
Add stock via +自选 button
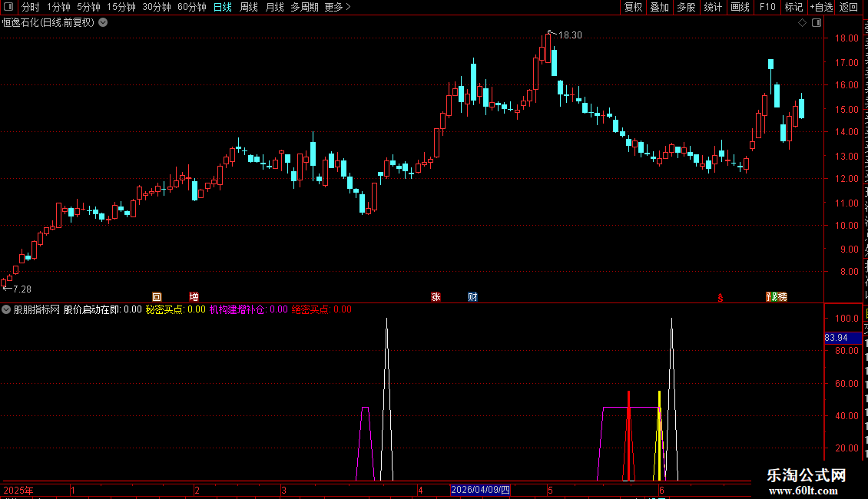pyautogui.click(x=821, y=7)
